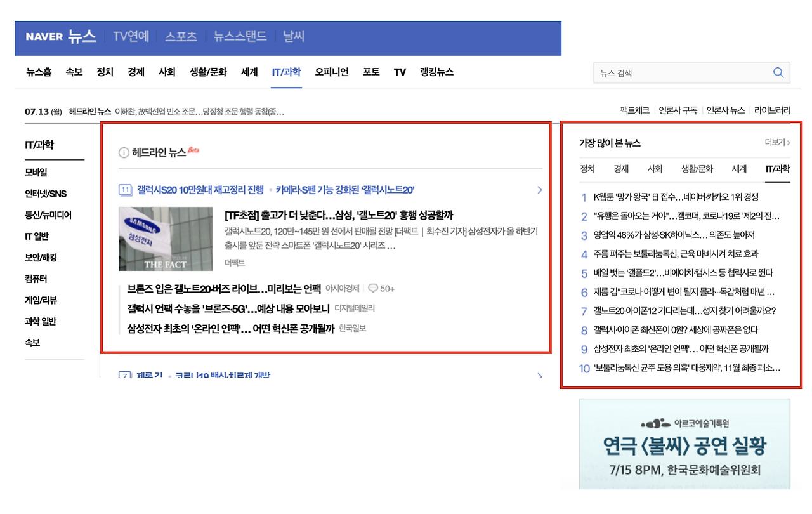Click the related article count icon 11
Viewport: 812px width, 514px height.
click(x=125, y=190)
